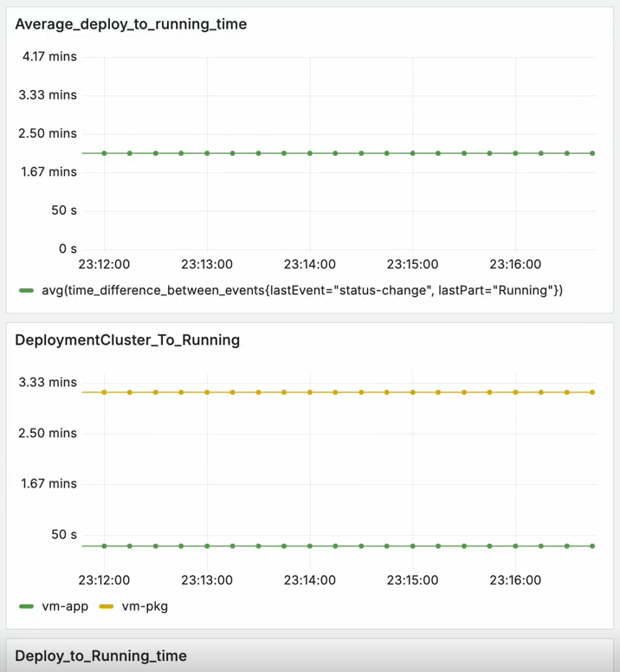Toggle the avg(time_difference_between_events) legend label
Screen dimensions: 620x672
point(301,290)
